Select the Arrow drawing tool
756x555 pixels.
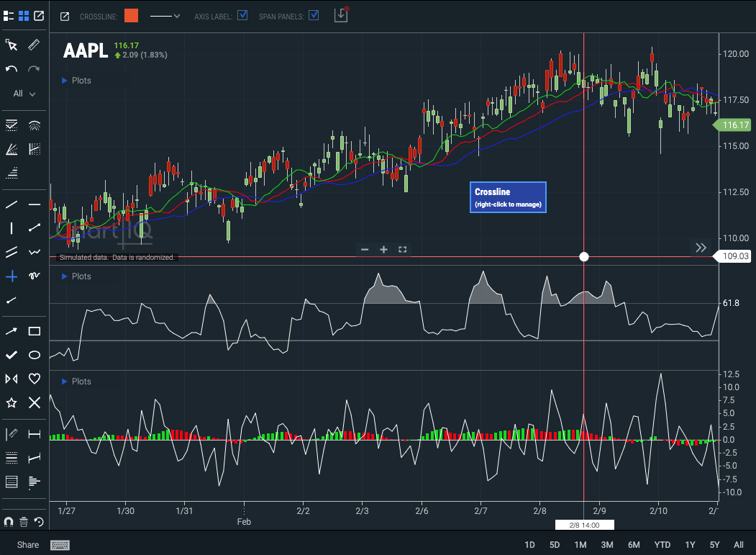click(12, 331)
